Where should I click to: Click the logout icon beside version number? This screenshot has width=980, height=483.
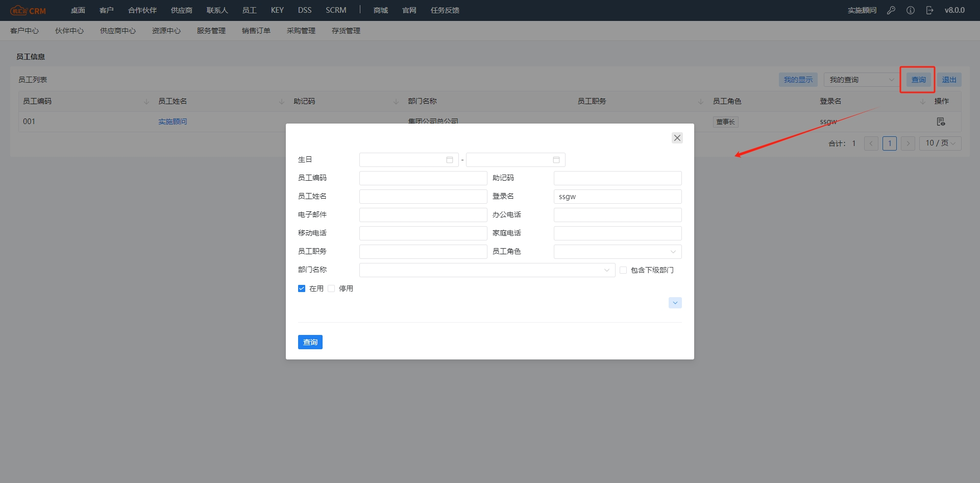click(929, 10)
